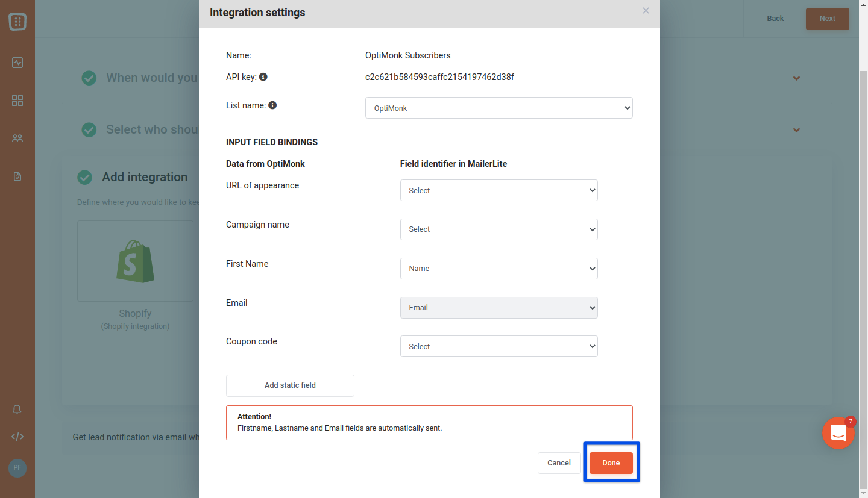Open the URL of appearance field dropdown

[x=499, y=190]
